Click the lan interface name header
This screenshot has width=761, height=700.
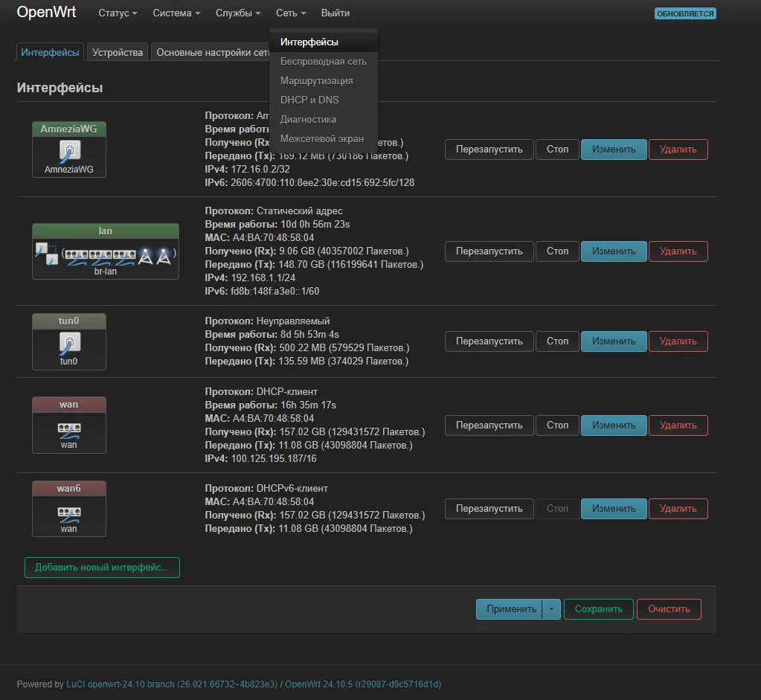click(x=106, y=231)
